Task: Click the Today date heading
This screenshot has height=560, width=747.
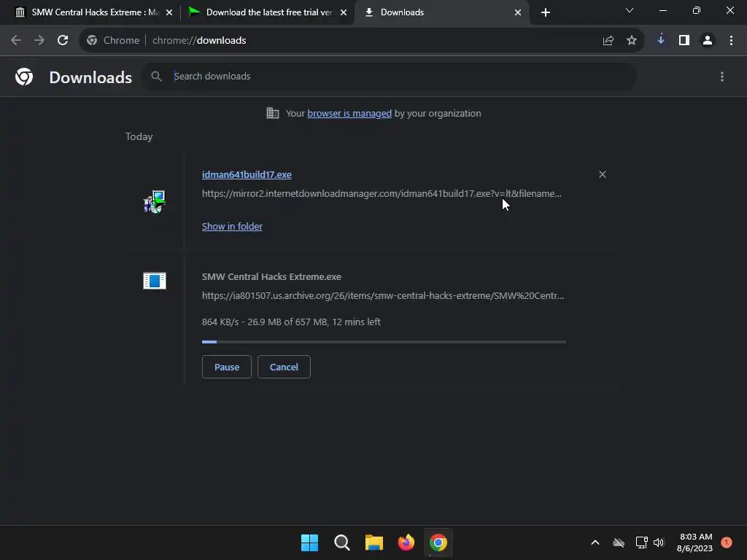Action: point(139,136)
